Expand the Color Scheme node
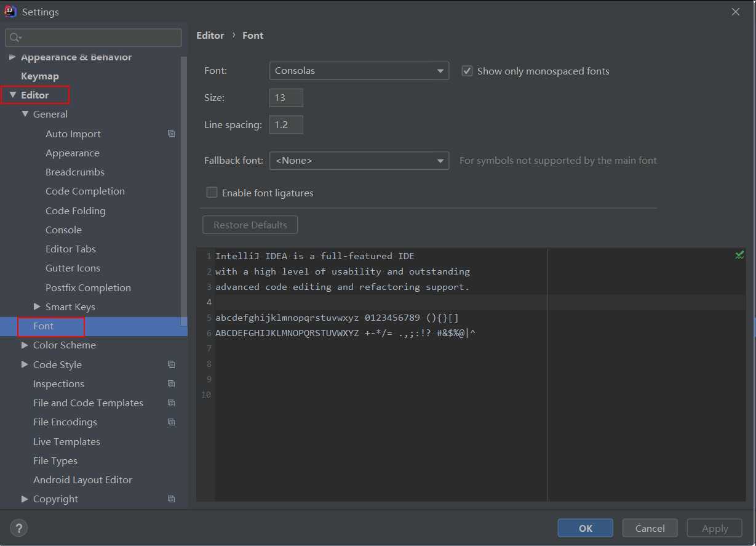The image size is (756, 546). [25, 345]
